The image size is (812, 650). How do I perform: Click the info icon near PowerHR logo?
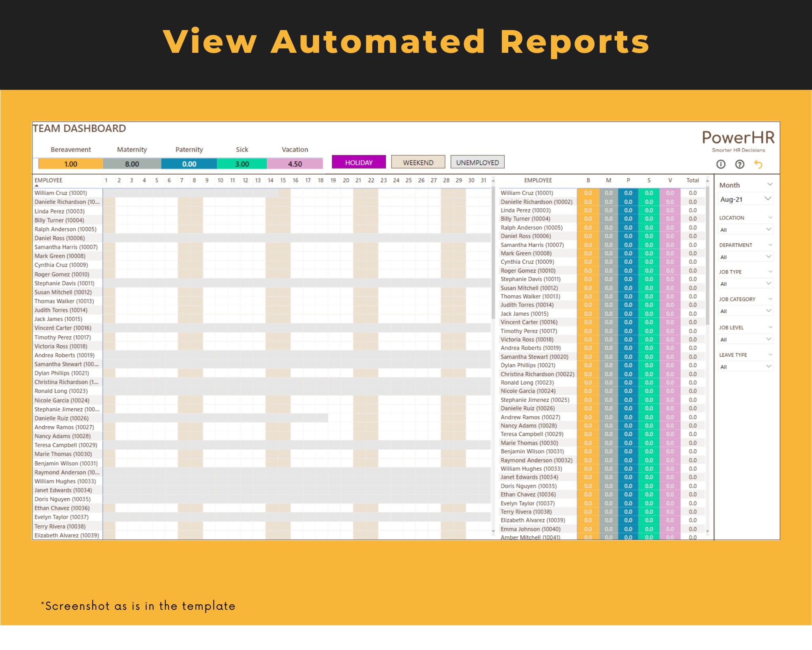click(720, 165)
